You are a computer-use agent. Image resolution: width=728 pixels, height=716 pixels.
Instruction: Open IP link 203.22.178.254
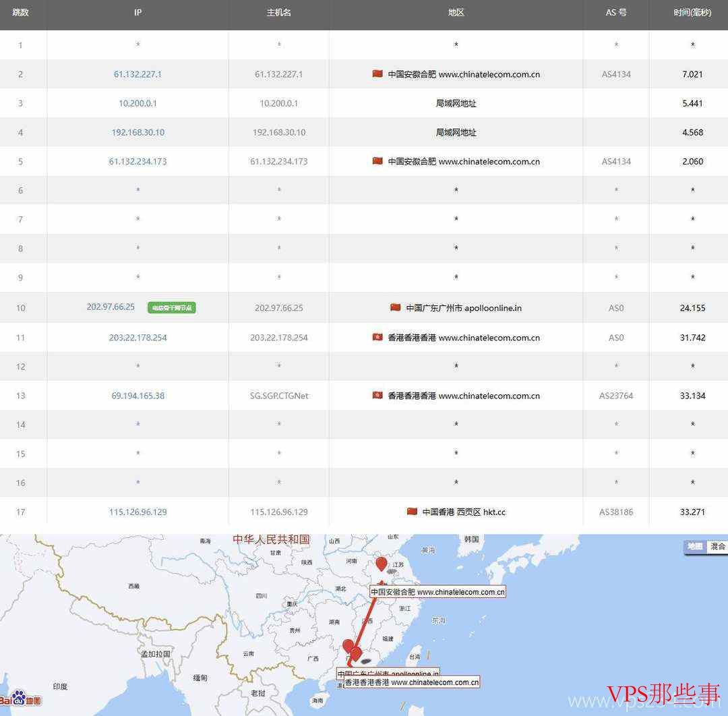pyautogui.click(x=138, y=338)
